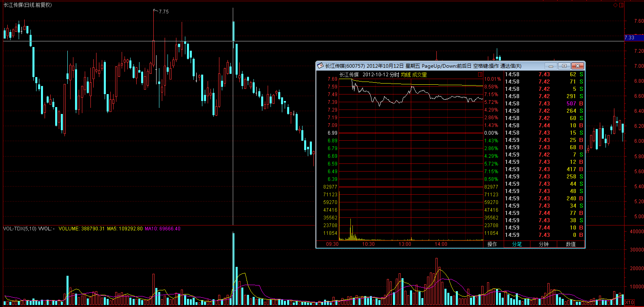Click the 7.69 top price label in intraday chart

[333, 79]
